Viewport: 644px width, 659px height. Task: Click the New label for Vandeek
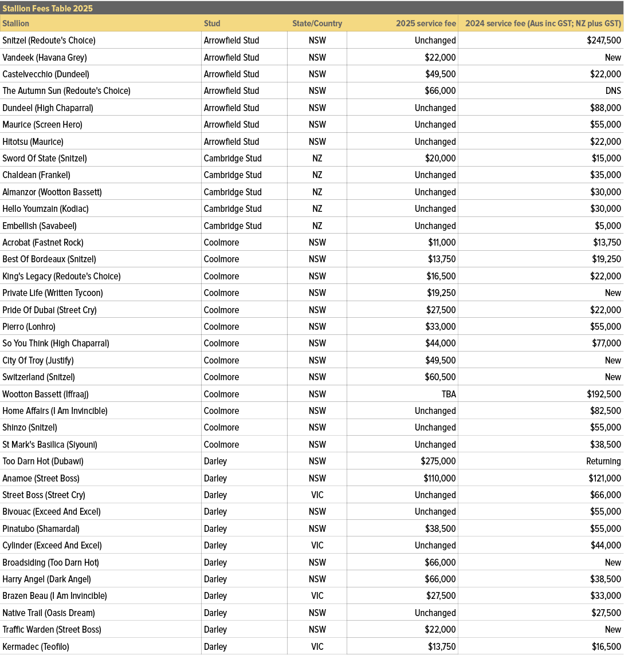tap(612, 57)
